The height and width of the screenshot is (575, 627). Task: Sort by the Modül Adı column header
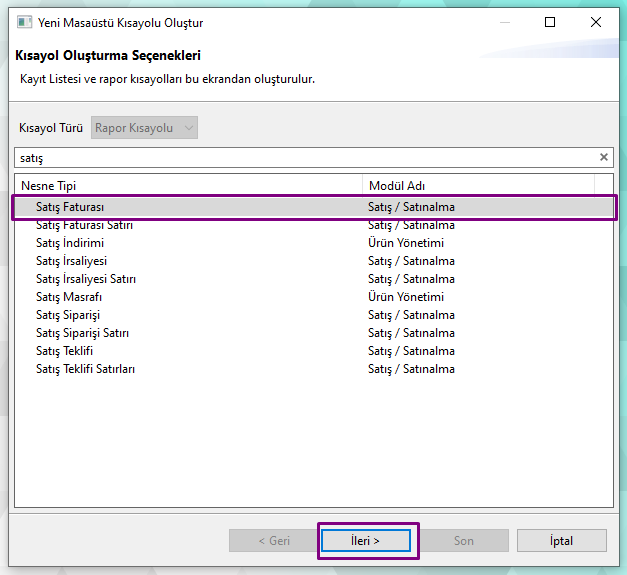(x=477, y=185)
